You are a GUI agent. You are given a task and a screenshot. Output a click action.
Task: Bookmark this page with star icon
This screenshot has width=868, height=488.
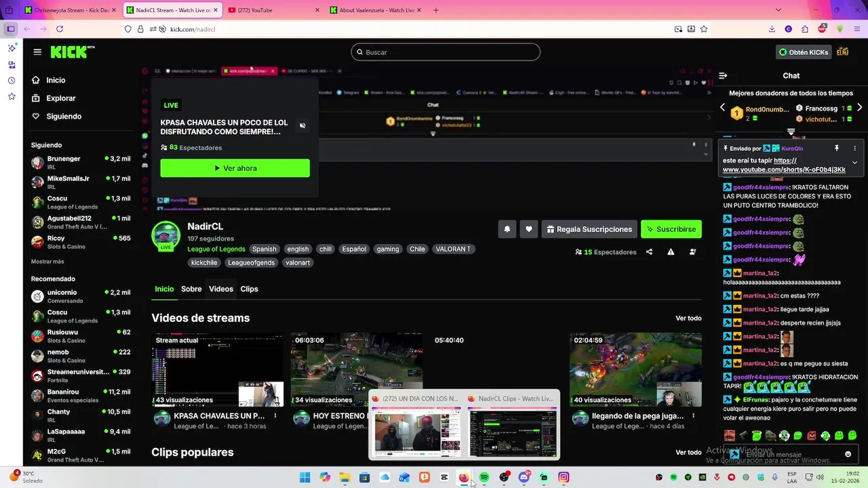click(704, 29)
